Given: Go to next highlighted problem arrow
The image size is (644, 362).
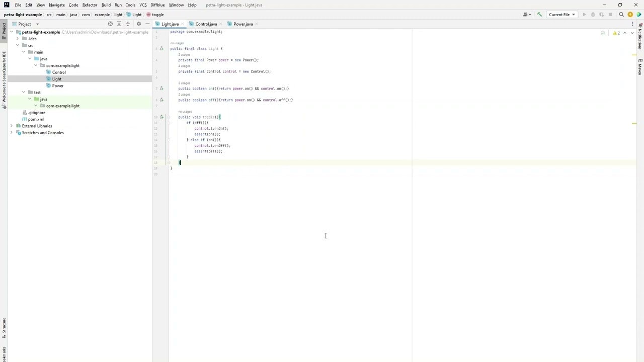Looking at the screenshot, I should pyautogui.click(x=632, y=33).
